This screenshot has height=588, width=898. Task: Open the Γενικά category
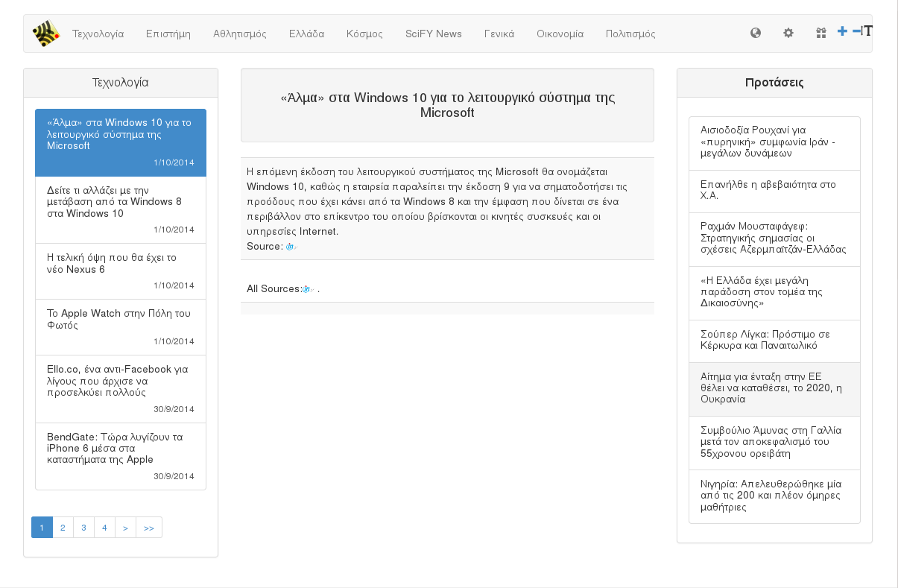(x=499, y=34)
